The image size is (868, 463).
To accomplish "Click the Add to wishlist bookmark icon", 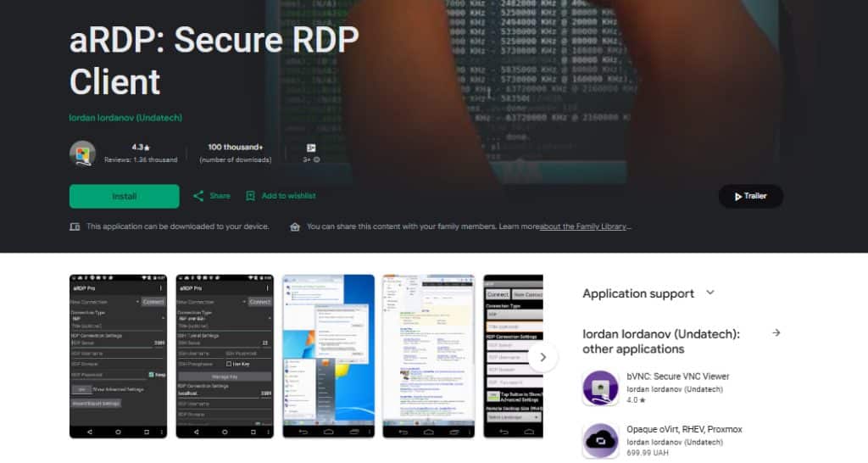I will [250, 196].
